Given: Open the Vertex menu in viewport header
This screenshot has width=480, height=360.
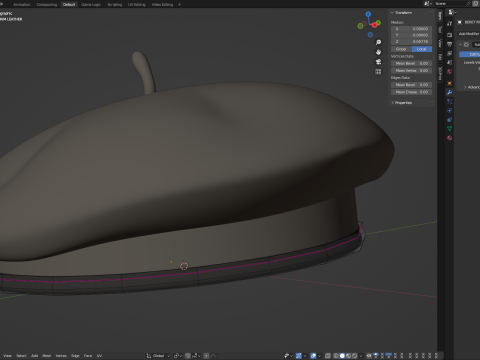Looking at the screenshot, I should pos(61,356).
